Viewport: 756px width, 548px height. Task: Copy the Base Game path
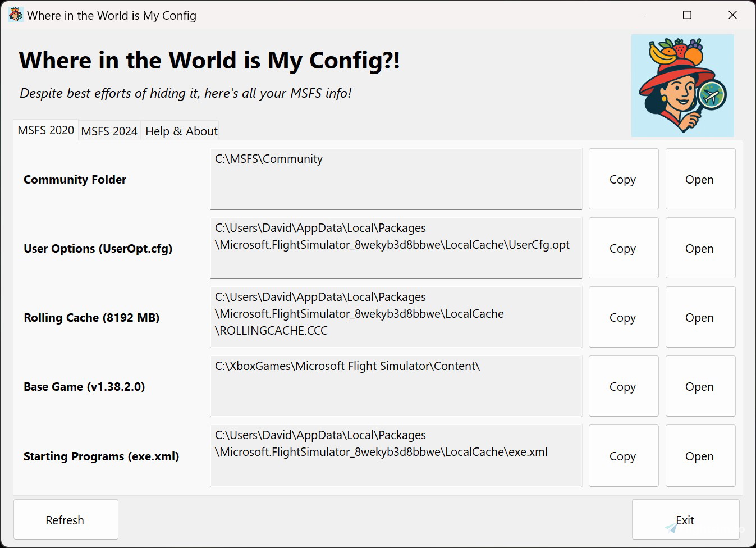pyautogui.click(x=623, y=386)
